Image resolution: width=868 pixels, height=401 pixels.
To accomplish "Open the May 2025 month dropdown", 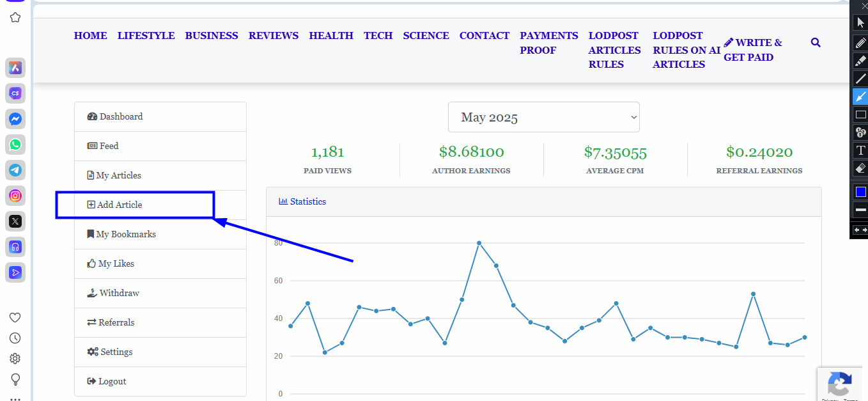I will click(x=543, y=117).
